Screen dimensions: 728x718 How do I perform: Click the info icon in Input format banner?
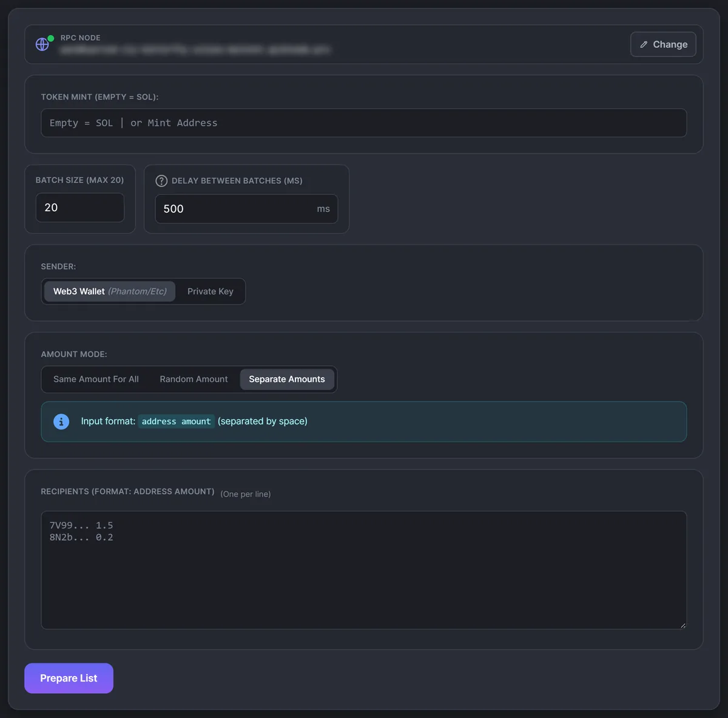point(61,421)
